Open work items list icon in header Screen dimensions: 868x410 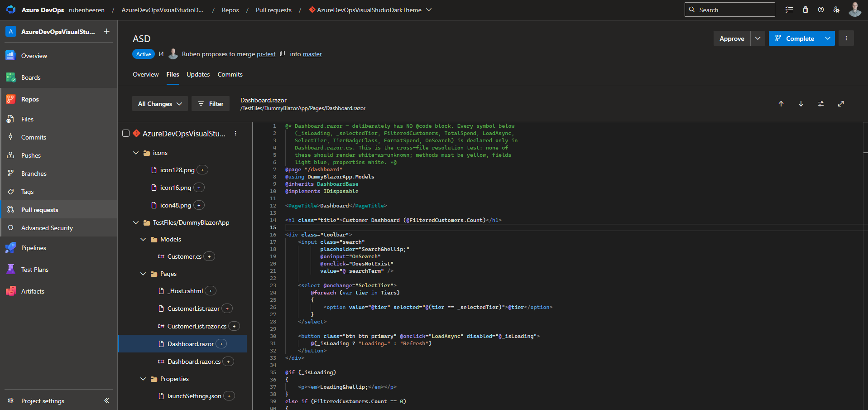tap(789, 10)
